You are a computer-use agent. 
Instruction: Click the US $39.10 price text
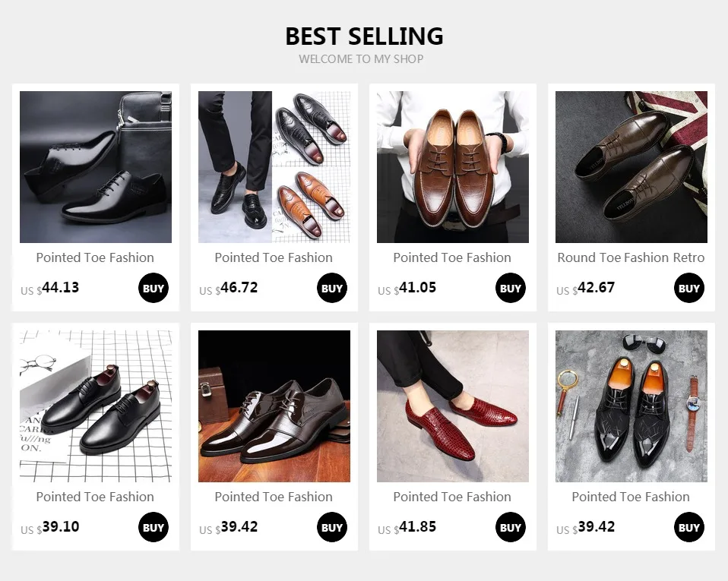coord(49,527)
